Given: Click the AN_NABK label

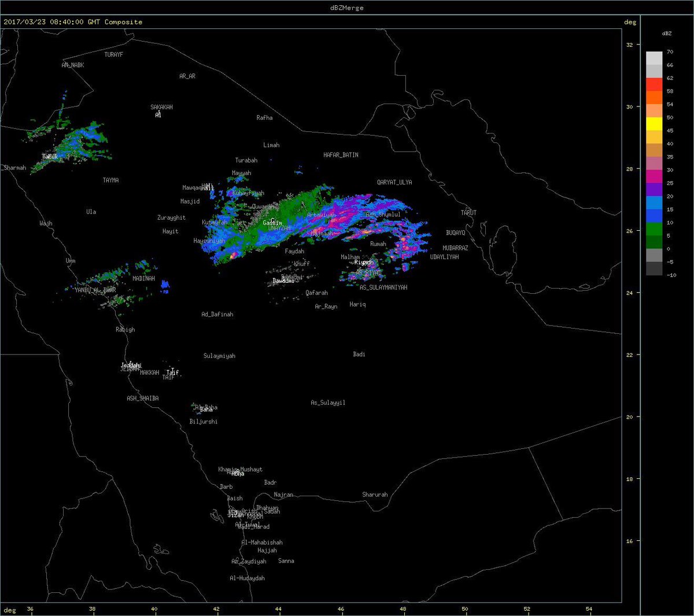Looking at the screenshot, I should click(73, 65).
